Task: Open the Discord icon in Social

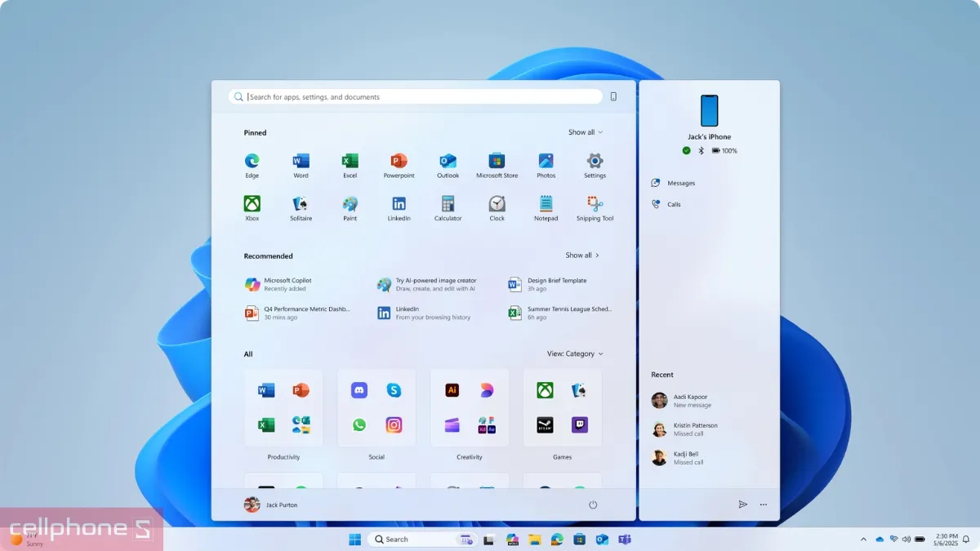Action: [359, 390]
